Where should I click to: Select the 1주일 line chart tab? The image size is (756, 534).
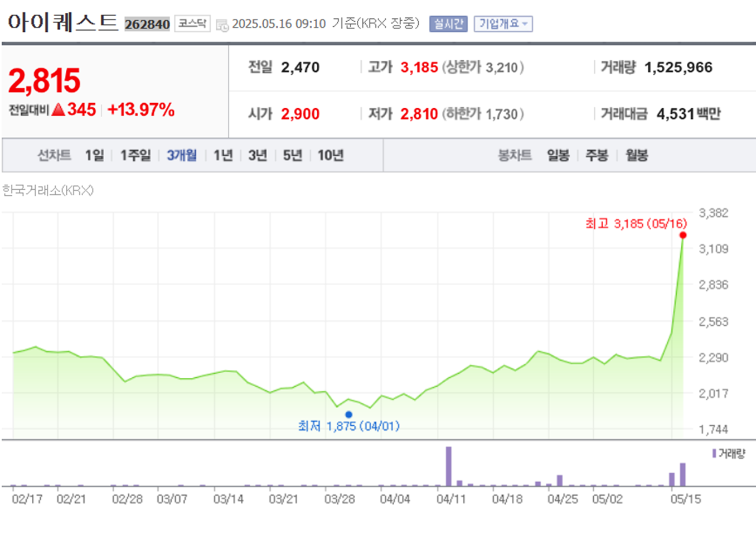click(x=135, y=155)
